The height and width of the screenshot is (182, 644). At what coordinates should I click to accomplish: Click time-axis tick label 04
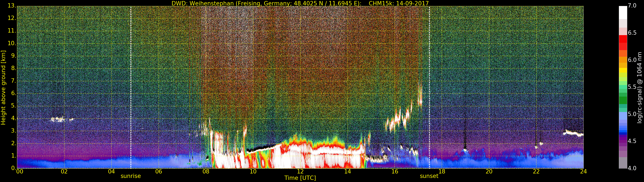point(111,172)
